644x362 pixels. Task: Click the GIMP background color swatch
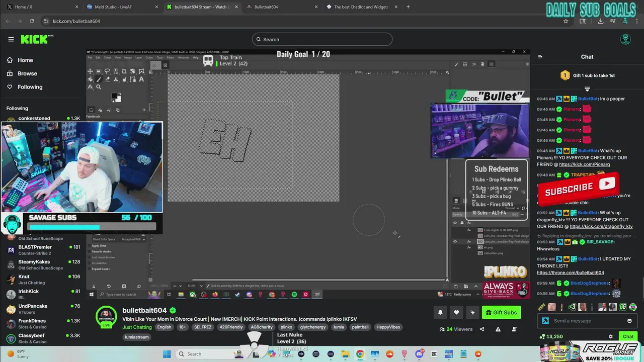(x=118, y=99)
